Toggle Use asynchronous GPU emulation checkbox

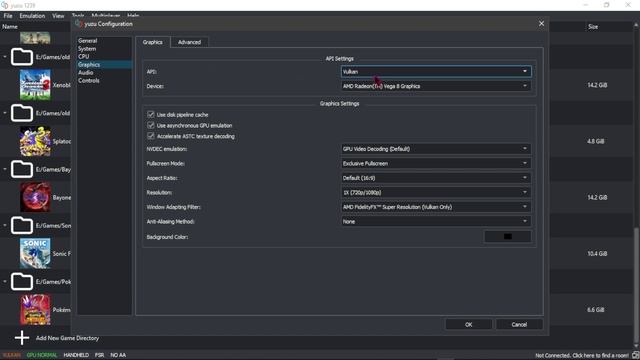(x=151, y=125)
